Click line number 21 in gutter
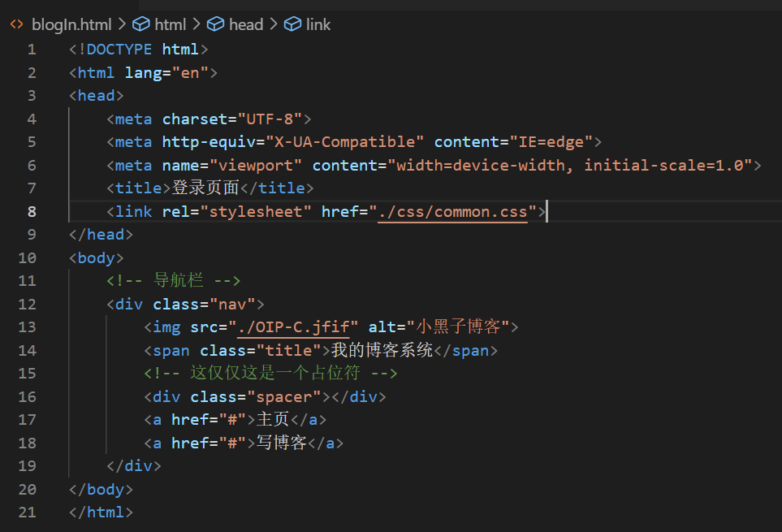The height and width of the screenshot is (532, 782). click(27, 512)
